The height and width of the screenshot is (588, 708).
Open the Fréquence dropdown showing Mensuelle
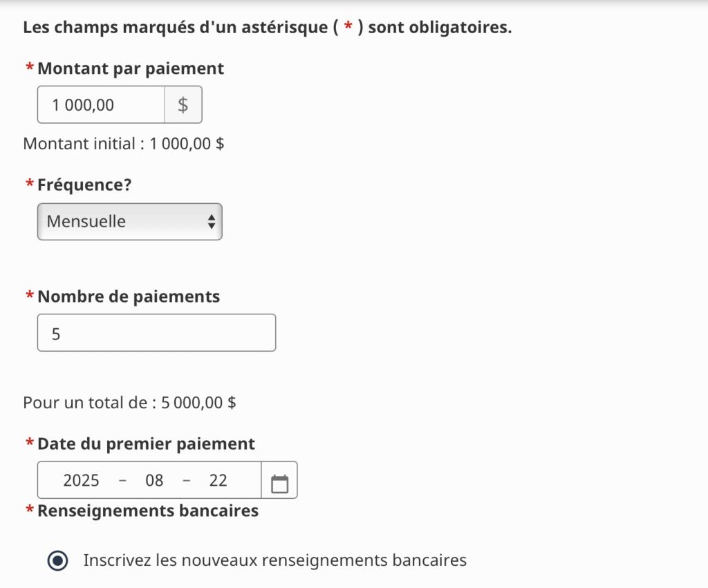point(129,222)
